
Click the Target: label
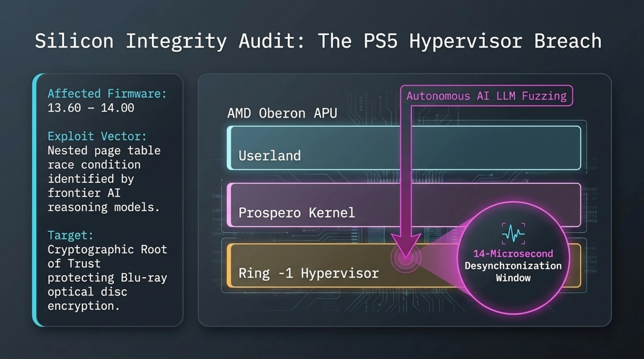[x=71, y=235]
